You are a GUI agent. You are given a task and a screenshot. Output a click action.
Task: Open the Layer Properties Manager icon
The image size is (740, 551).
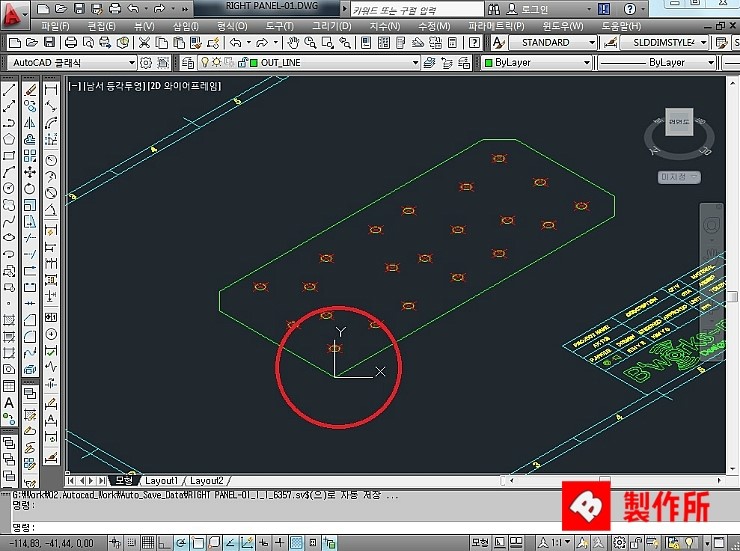pos(187,62)
